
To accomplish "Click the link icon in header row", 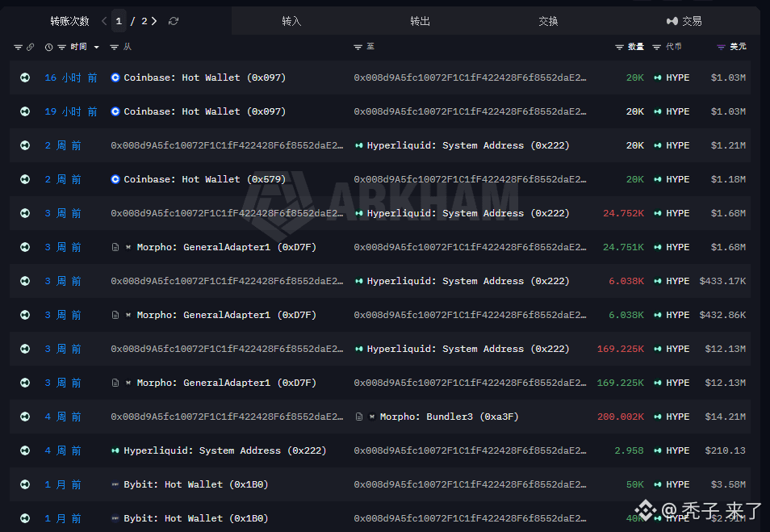I will [31, 47].
